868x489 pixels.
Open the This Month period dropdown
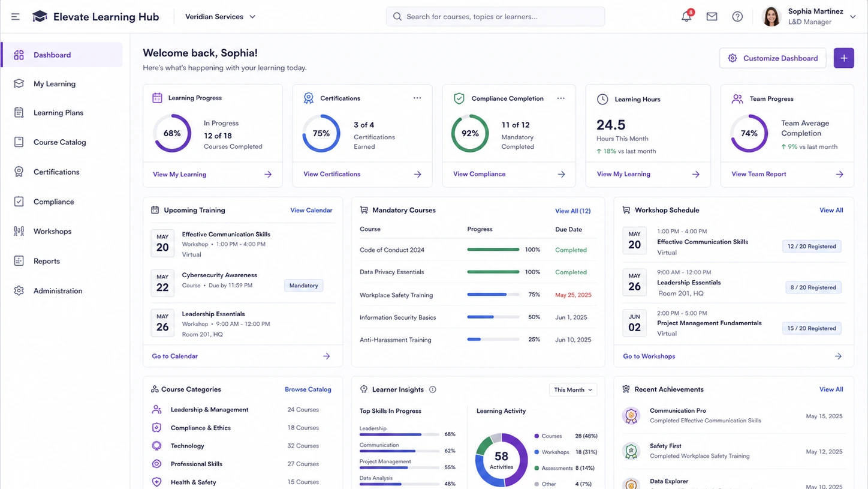point(573,390)
